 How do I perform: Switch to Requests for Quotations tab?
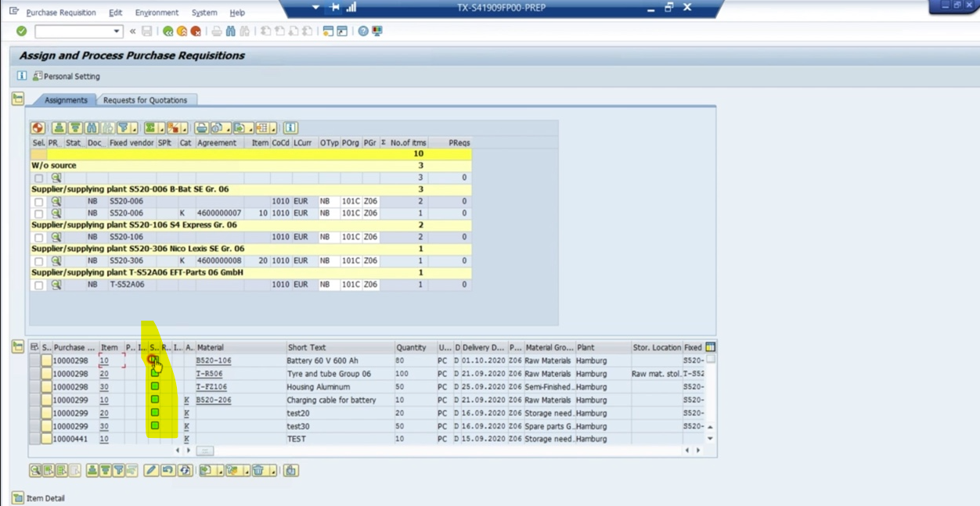[x=145, y=100]
